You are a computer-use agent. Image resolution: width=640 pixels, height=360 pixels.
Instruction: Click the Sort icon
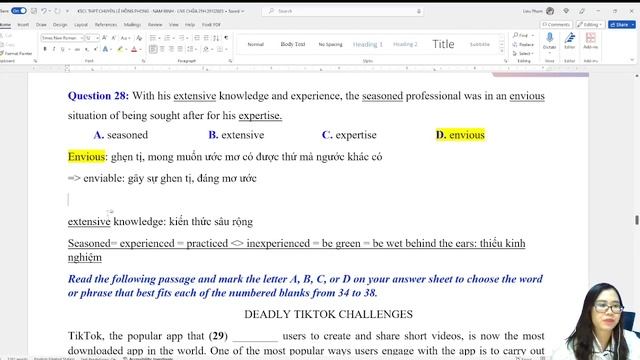(216, 38)
